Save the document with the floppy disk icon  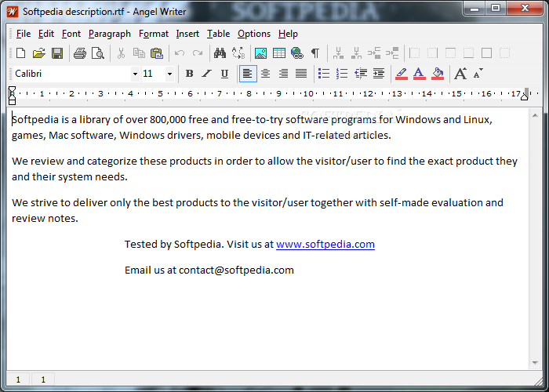pos(57,53)
